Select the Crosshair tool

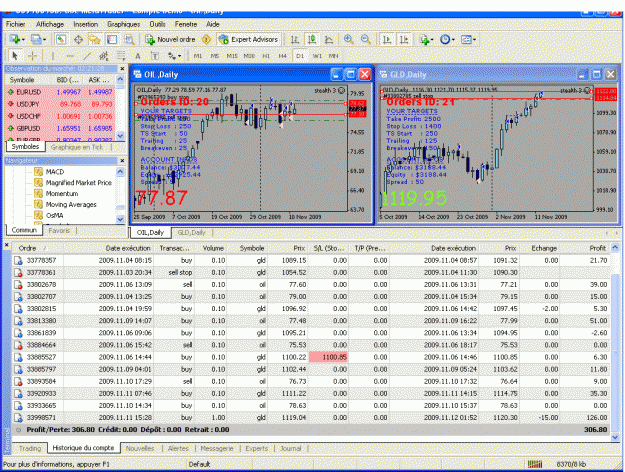[x=32, y=56]
